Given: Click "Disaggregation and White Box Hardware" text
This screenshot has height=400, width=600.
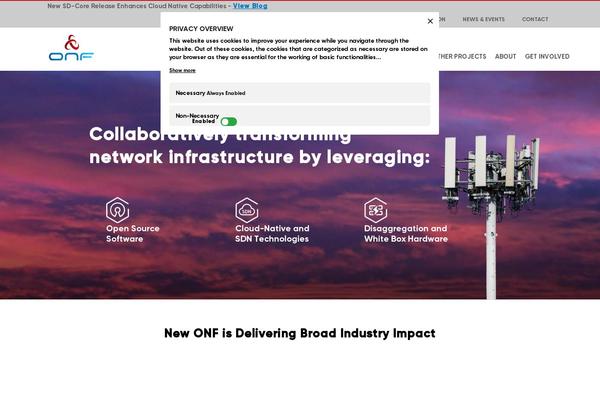Looking at the screenshot, I should 406,233.
